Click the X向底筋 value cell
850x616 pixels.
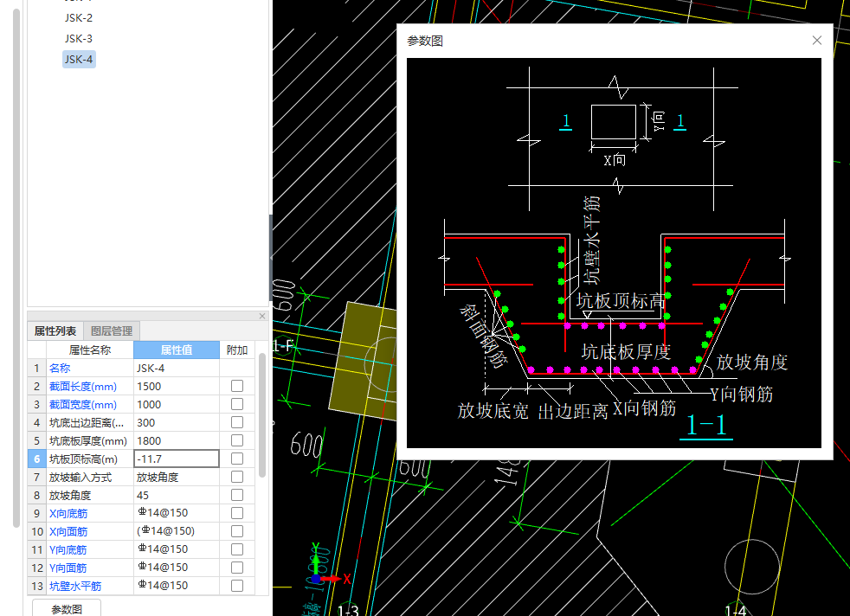(177, 513)
